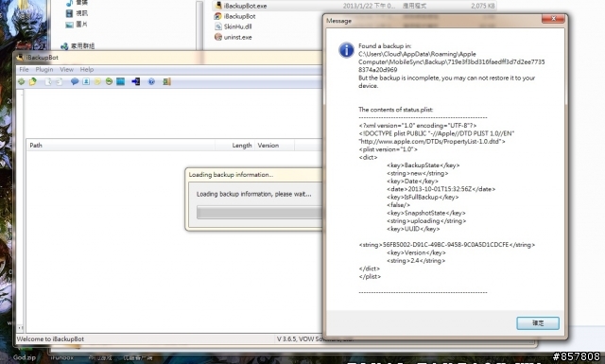Click the Open Backup folder icon in toolbar
The image size is (605, 364).
(x=33, y=81)
